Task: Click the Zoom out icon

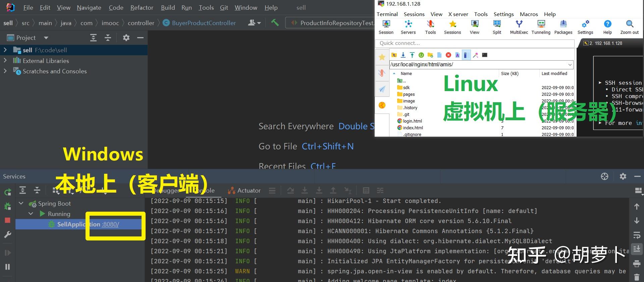Action: pyautogui.click(x=630, y=27)
